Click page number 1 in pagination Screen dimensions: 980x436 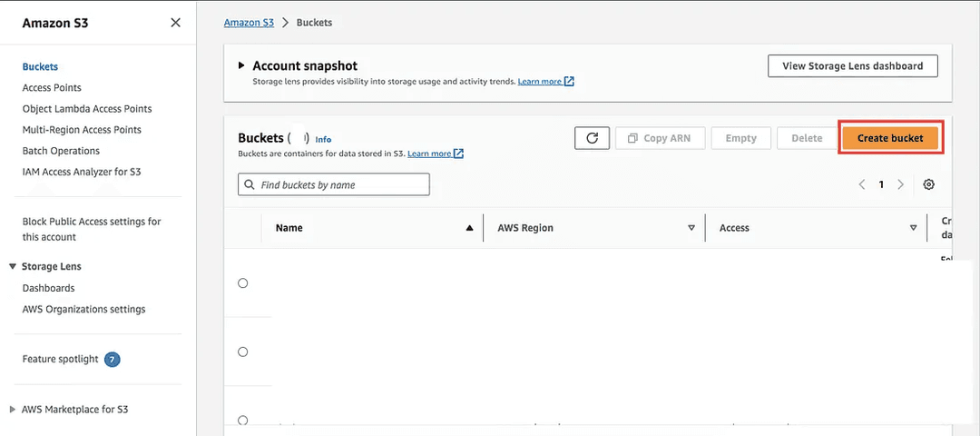881,184
